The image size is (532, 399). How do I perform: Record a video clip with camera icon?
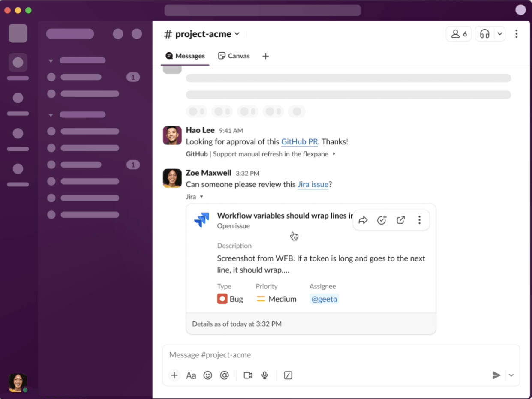pyautogui.click(x=248, y=375)
